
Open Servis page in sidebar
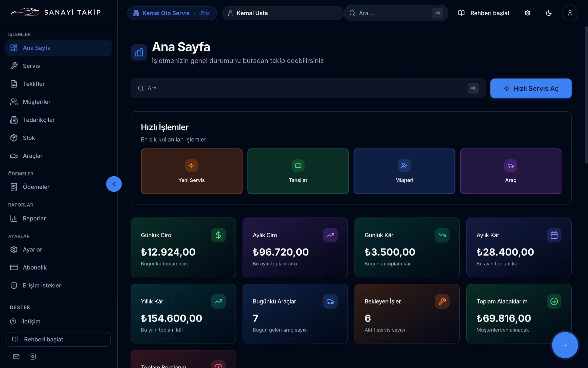[59, 66]
